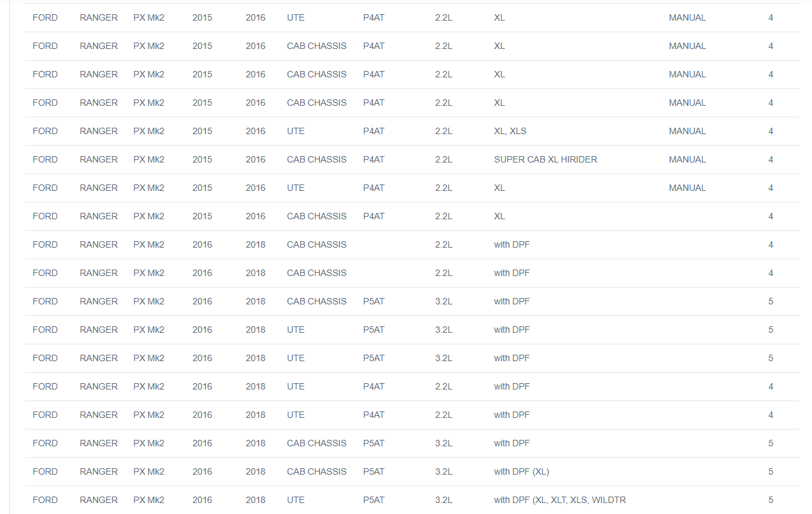
Task: Click RANGER in the 'XL, XLS' row
Action: tap(99, 131)
